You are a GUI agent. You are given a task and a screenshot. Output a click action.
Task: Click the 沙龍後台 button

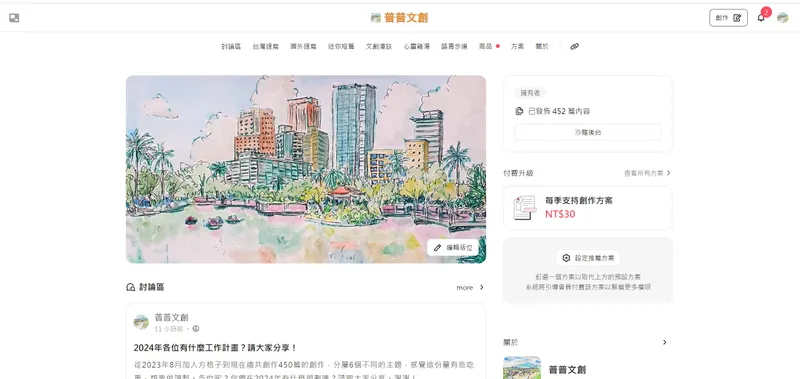coord(588,132)
